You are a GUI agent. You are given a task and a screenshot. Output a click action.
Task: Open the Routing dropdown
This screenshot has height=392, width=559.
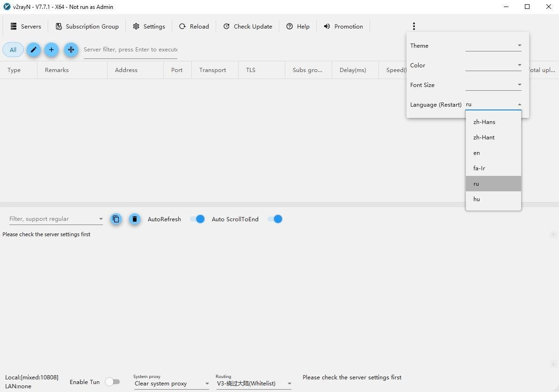click(x=254, y=384)
